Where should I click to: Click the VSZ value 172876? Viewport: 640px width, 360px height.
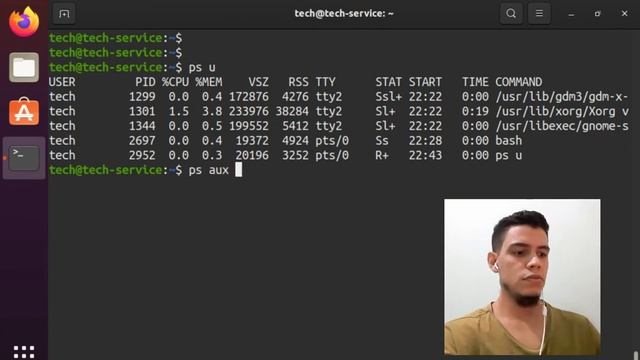click(249, 97)
